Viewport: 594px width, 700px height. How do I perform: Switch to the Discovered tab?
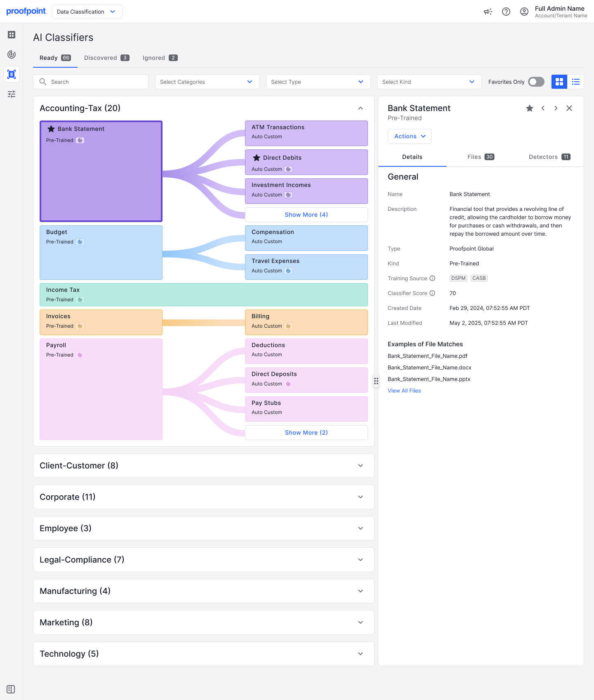(x=106, y=58)
